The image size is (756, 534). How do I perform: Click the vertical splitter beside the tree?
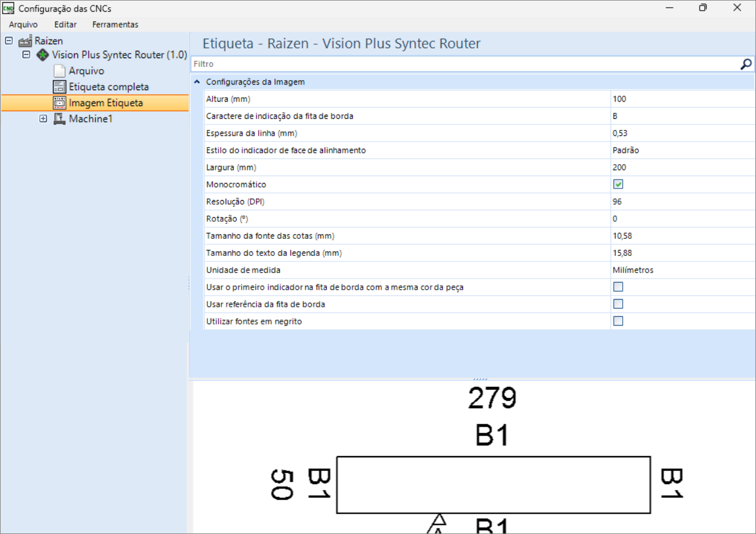[189, 283]
